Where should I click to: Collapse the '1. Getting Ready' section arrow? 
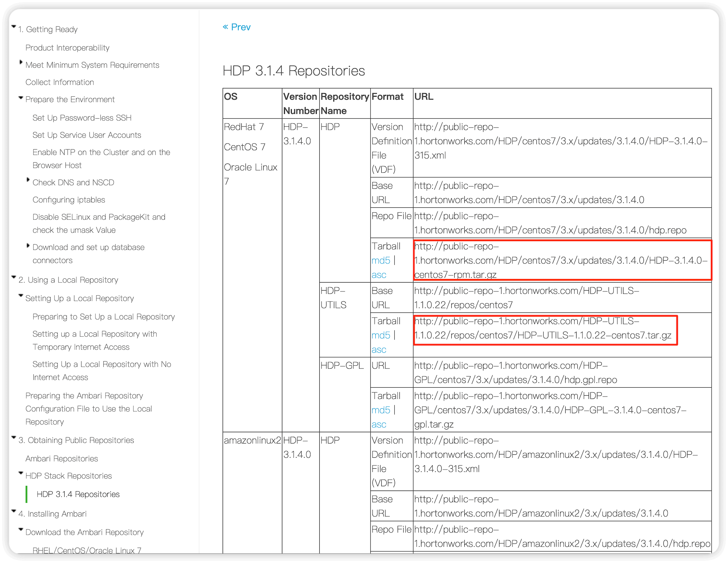point(14,27)
